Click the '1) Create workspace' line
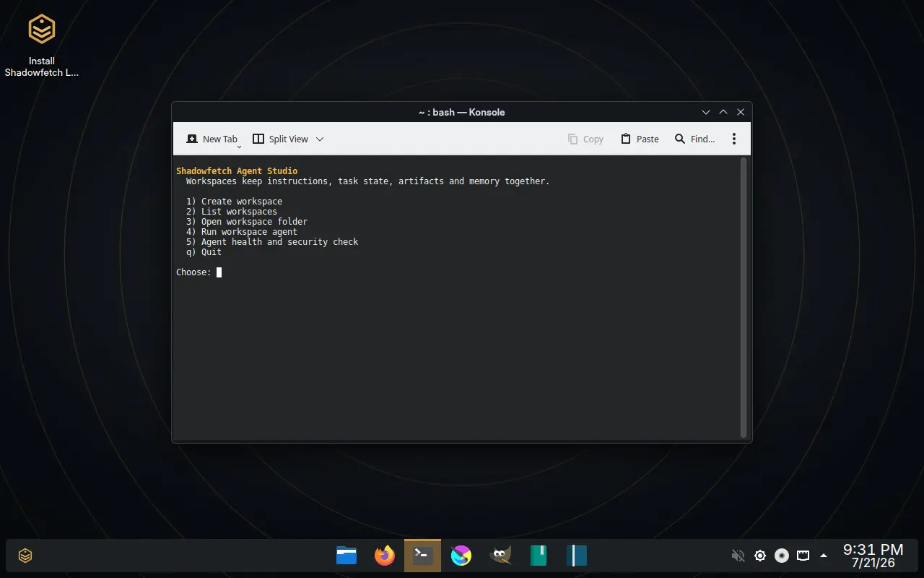Viewport: 924px width, 578px height. point(234,202)
